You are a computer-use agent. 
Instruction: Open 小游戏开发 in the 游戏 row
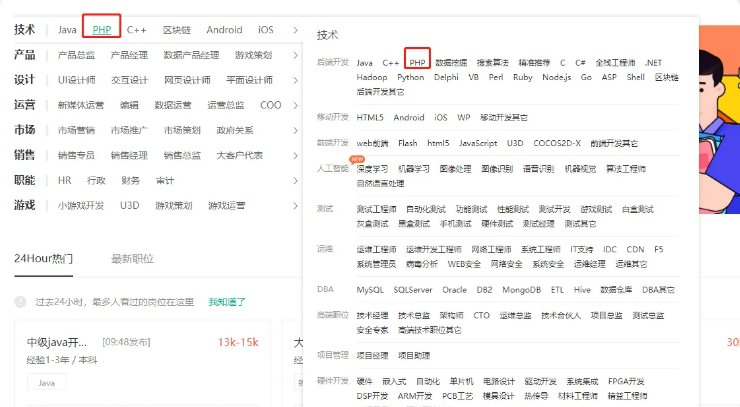tap(81, 205)
